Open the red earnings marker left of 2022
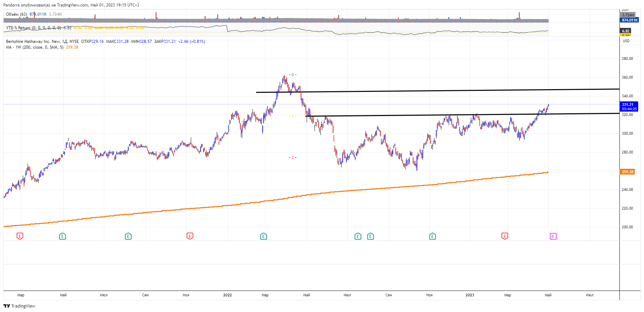The image size is (644, 312). point(190,236)
